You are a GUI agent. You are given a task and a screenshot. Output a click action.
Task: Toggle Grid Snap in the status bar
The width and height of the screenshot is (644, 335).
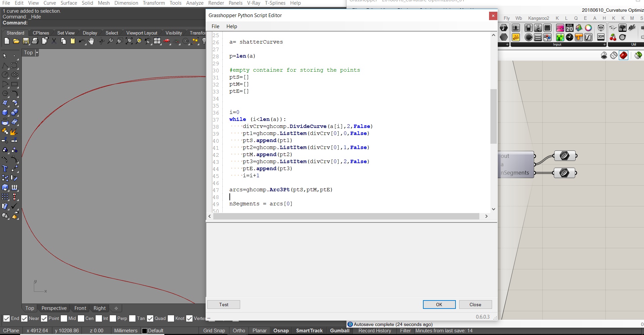(x=214, y=331)
